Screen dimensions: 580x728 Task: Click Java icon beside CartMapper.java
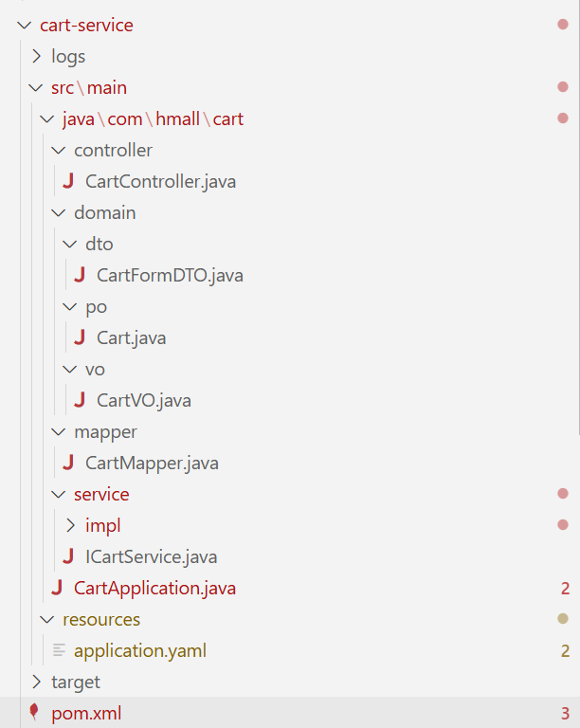[x=67, y=463]
